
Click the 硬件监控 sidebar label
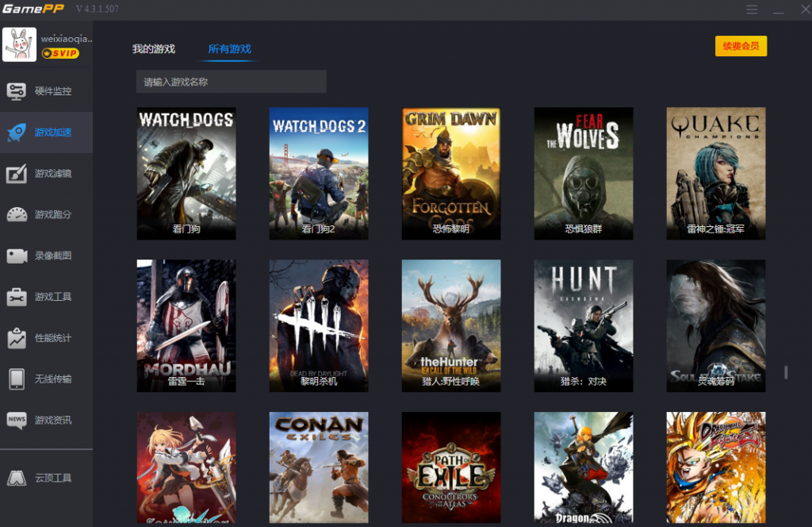[x=53, y=91]
